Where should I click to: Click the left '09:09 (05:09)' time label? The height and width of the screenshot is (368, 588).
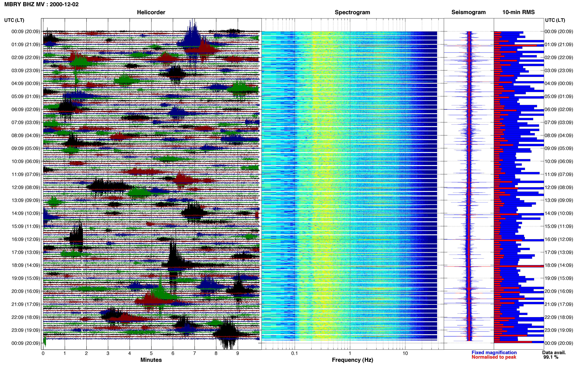(x=26, y=148)
